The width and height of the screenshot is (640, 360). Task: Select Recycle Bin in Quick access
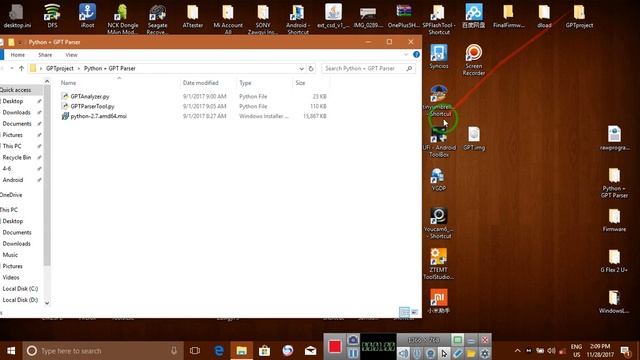(x=17, y=158)
